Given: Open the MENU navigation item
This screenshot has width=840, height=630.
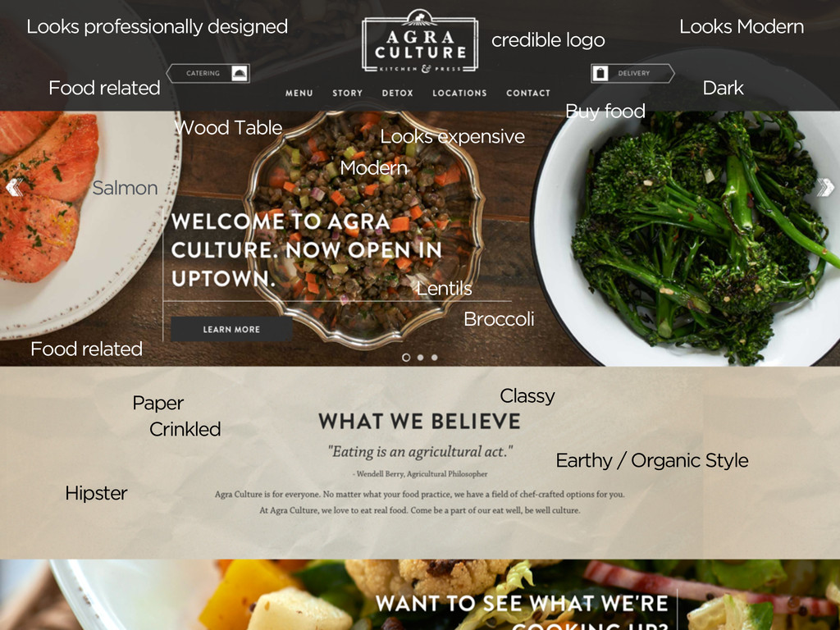Looking at the screenshot, I should pos(299,94).
